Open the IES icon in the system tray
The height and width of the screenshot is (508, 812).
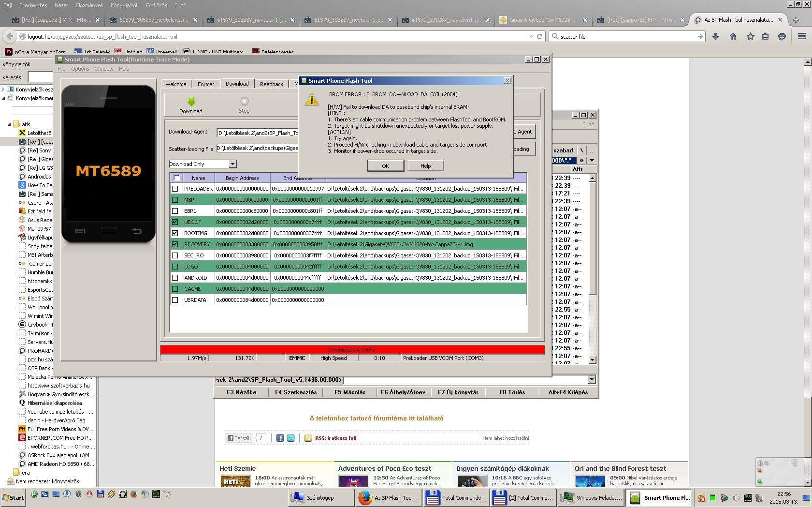click(x=748, y=498)
